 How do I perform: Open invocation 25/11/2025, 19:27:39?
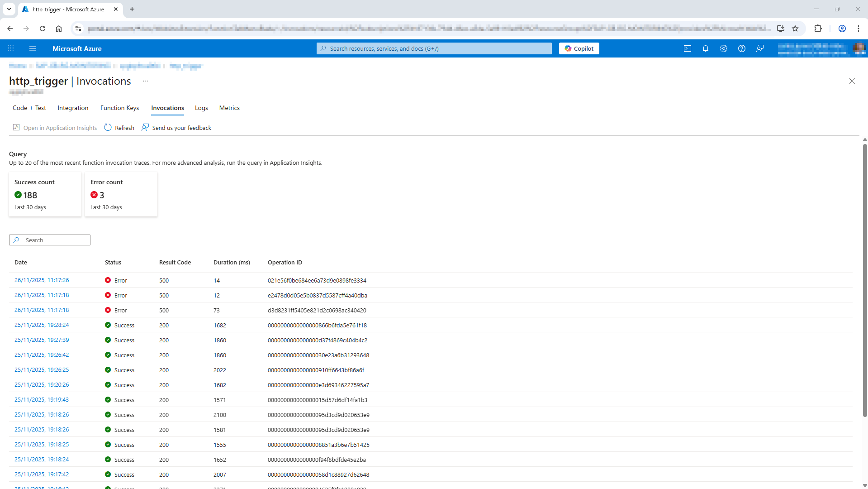[42, 340]
